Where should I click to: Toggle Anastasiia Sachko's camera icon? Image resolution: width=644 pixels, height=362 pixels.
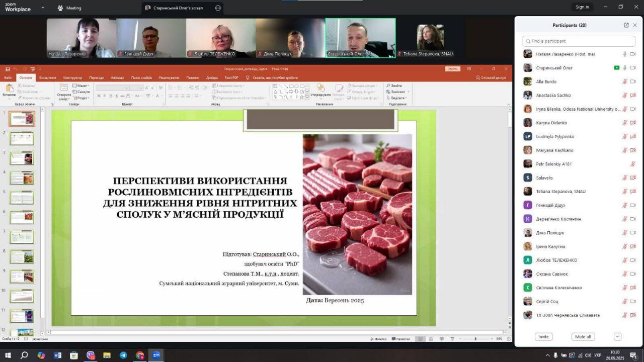633,96
